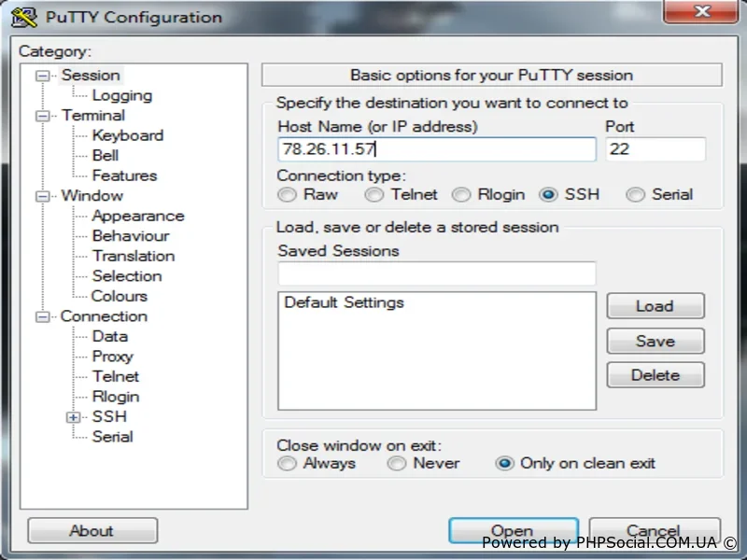Select Raw connection type radio button

click(x=288, y=195)
